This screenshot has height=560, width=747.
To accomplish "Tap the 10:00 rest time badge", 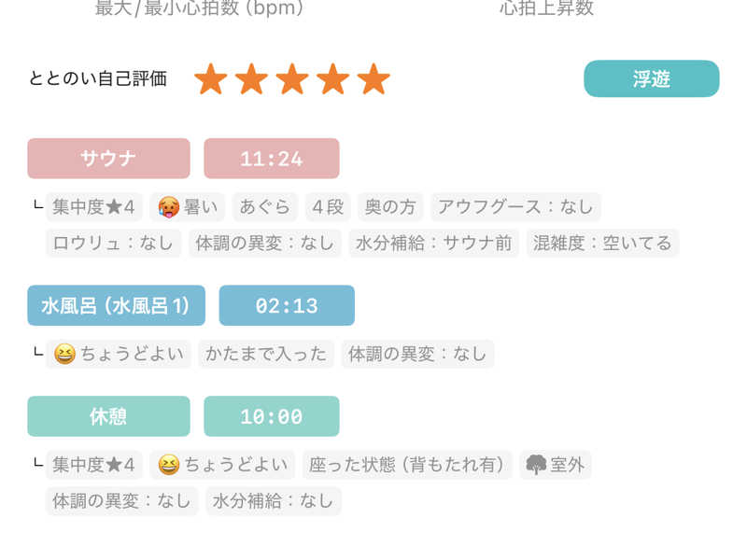I will point(272,416).
